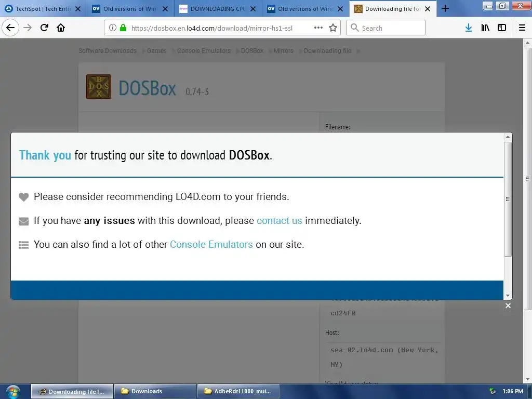
Task: Open the Library bookmarks icon
Action: click(x=485, y=28)
